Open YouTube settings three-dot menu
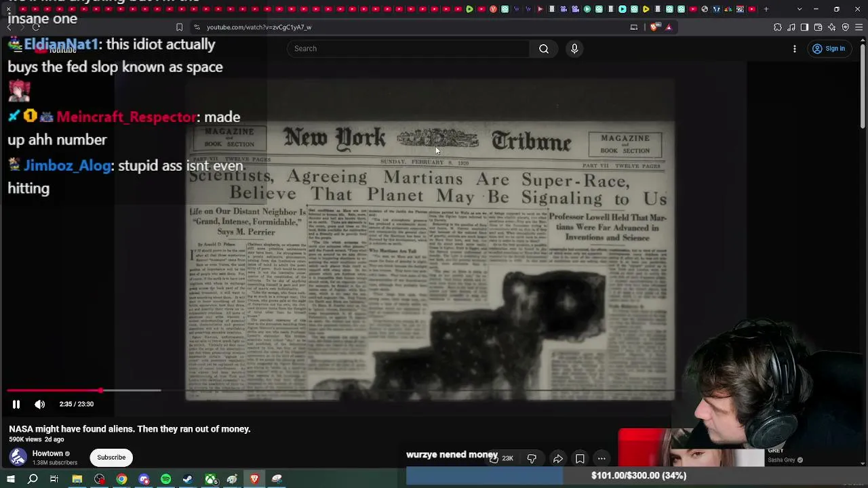 (795, 49)
